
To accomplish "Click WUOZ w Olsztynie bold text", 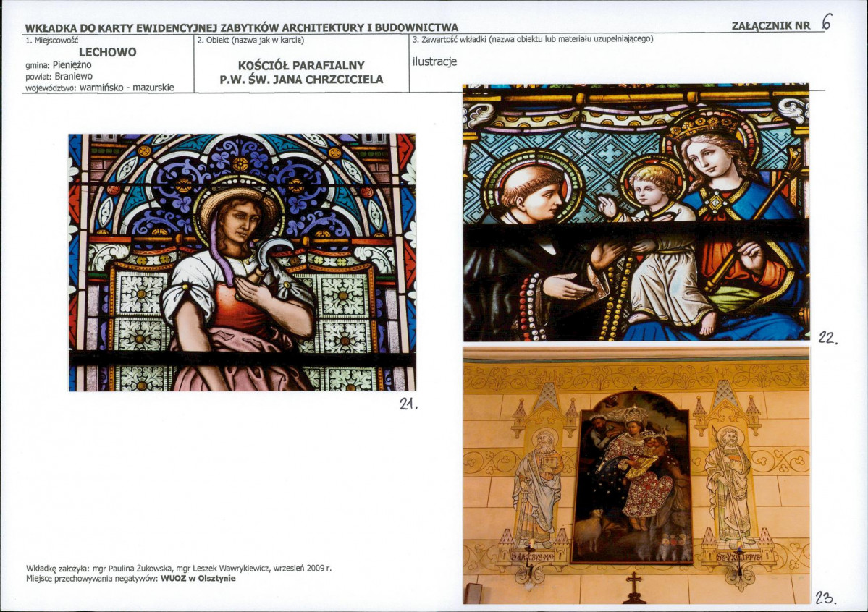I will coord(198,578).
